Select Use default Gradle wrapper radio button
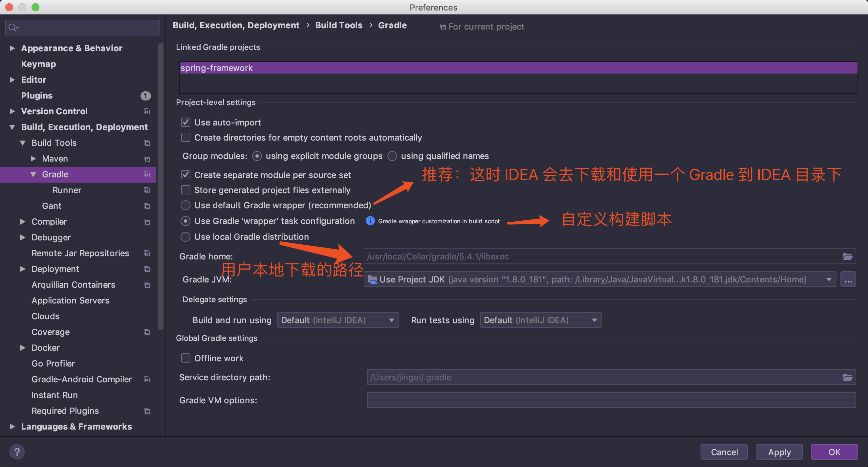Image resolution: width=868 pixels, height=467 pixels. coord(185,205)
